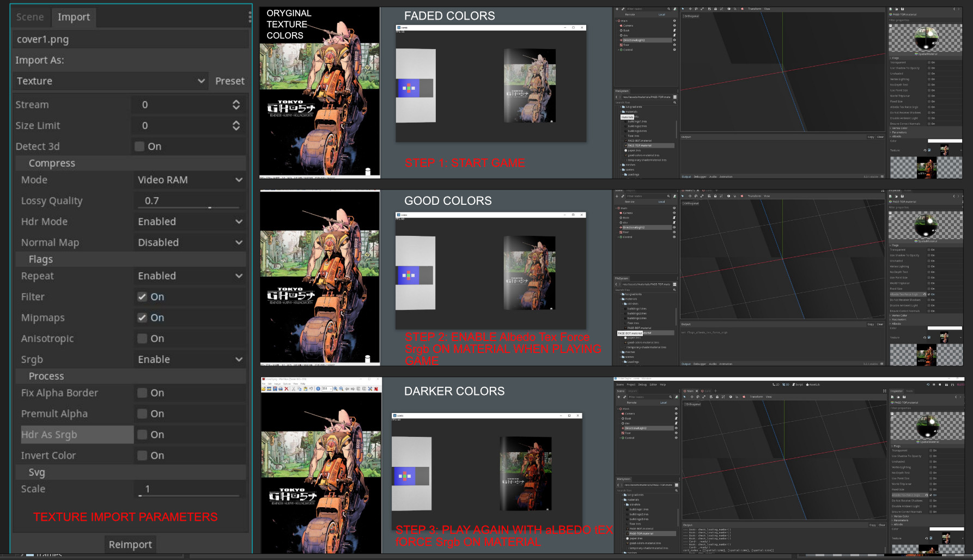Screen dimensions: 973x560
Task: Enable the Invert Color checkbox
Action: 142,455
